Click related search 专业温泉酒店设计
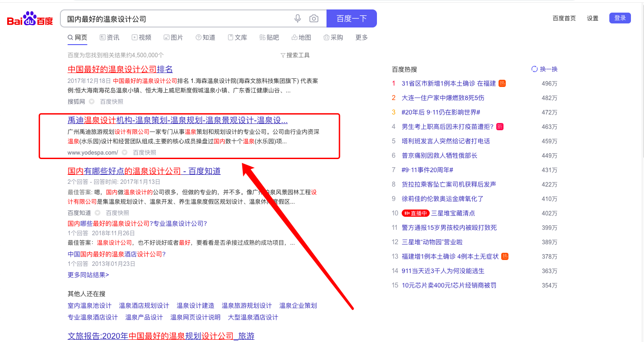Image resolution: width=644 pixels, height=342 pixels. 93,317
